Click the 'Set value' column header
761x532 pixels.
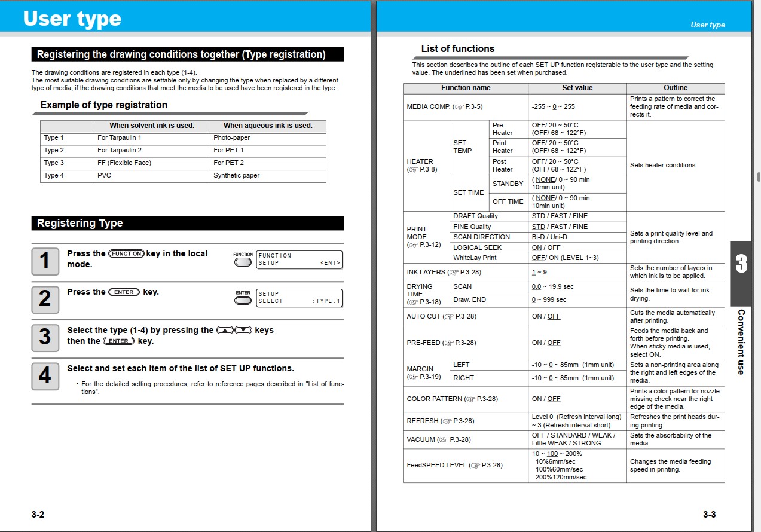577,88
